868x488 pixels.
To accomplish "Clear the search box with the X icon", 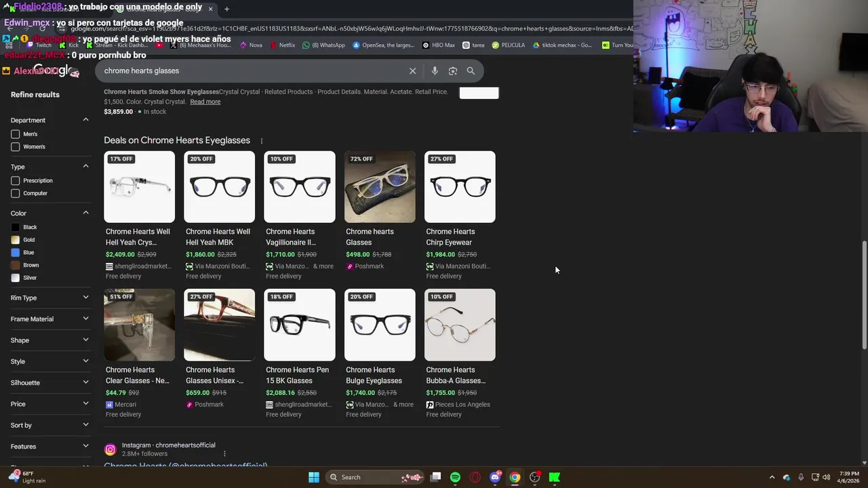I will (x=412, y=70).
